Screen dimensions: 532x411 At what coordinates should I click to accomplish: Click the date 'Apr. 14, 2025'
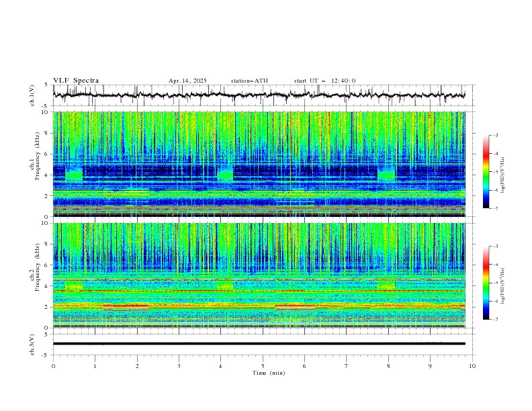(187, 81)
